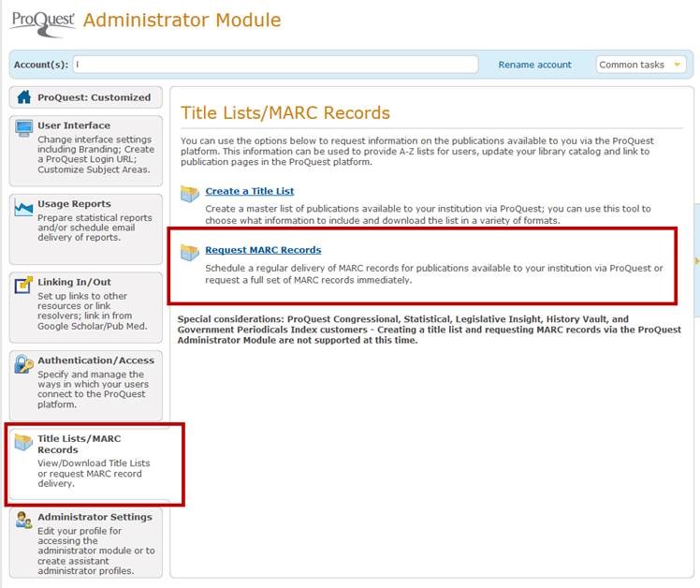Click the Linking In/Out icon
The image size is (700, 588).
tap(23, 285)
